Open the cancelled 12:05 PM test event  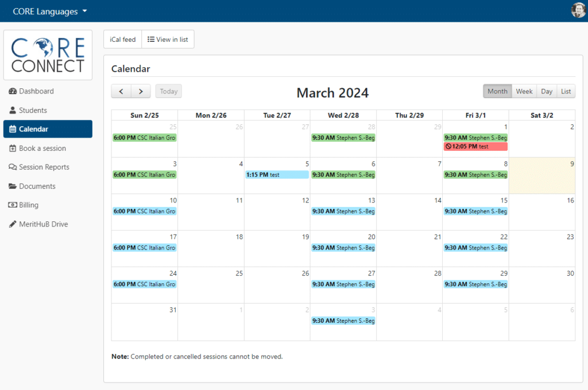click(x=475, y=146)
